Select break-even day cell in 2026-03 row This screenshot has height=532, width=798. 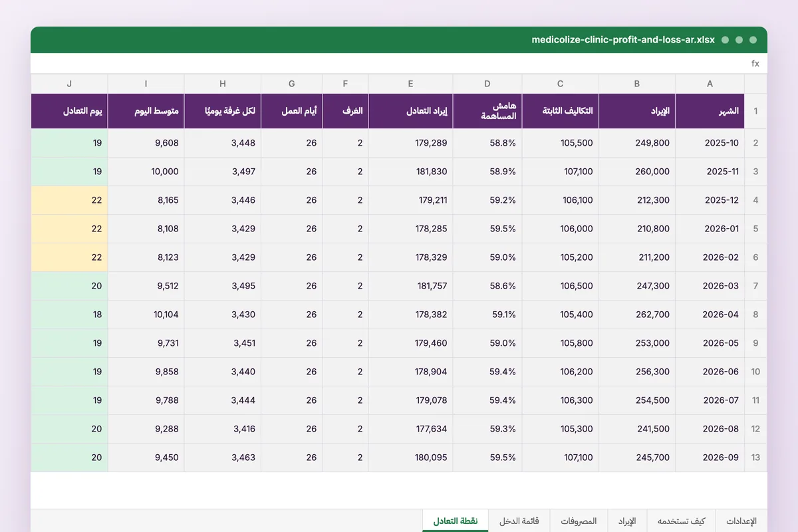coord(69,286)
